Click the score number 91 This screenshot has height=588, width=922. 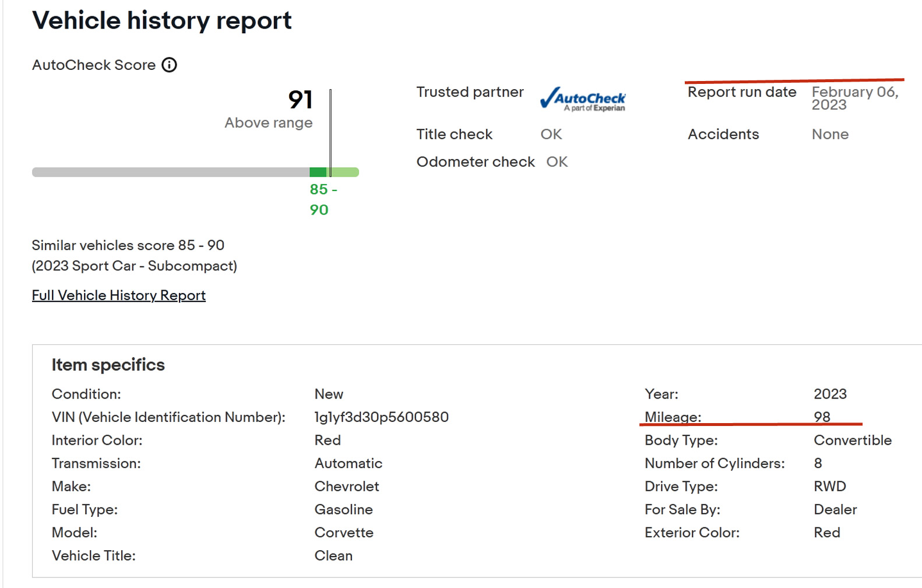tap(300, 100)
